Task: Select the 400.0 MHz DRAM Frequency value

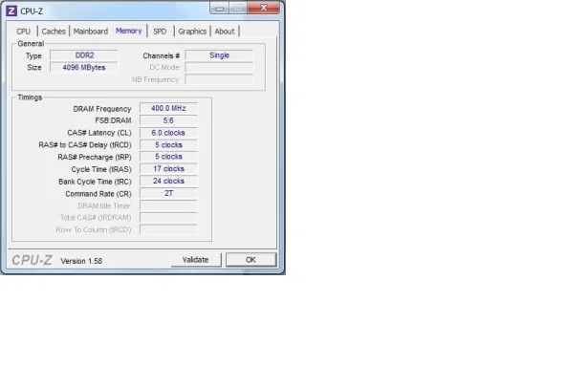Action: (168, 108)
